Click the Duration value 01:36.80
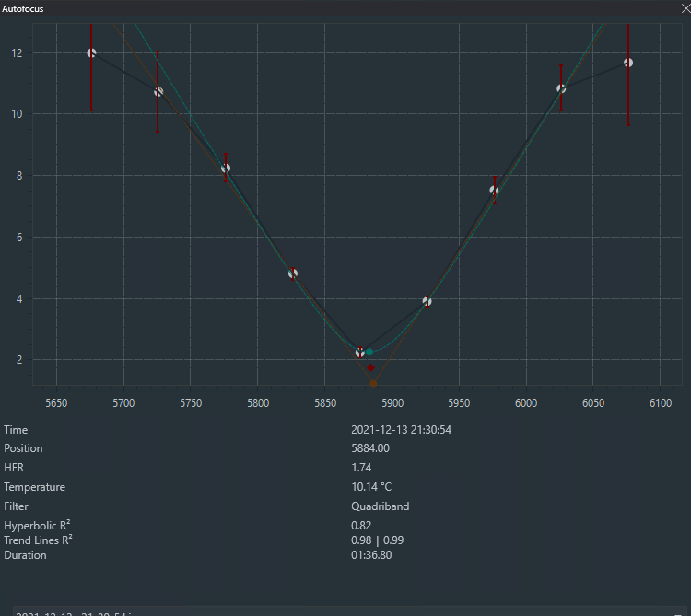The image size is (691, 616). (x=371, y=555)
